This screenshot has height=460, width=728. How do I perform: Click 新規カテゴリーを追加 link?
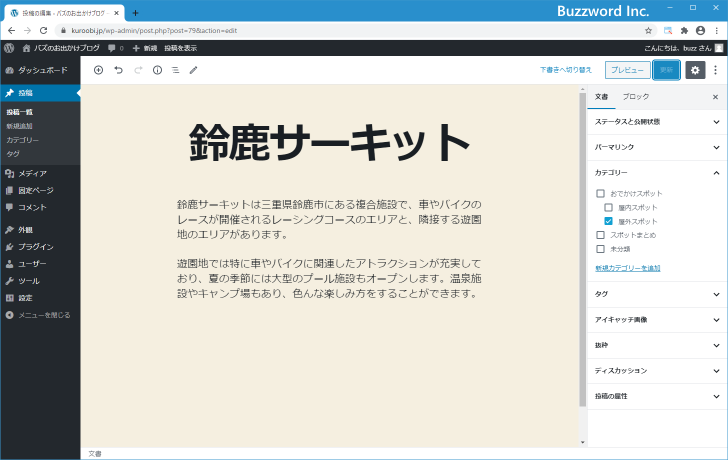click(x=628, y=268)
